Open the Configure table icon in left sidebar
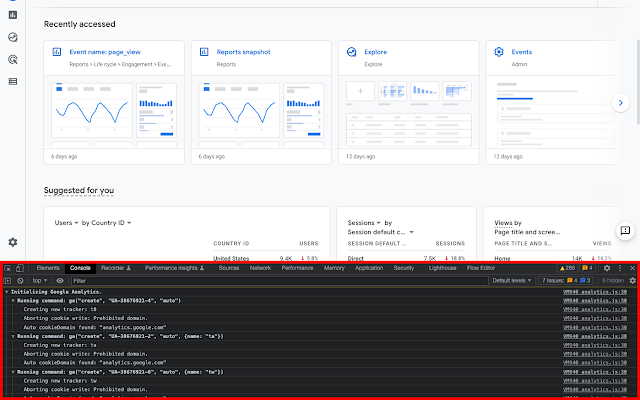 click(13, 82)
